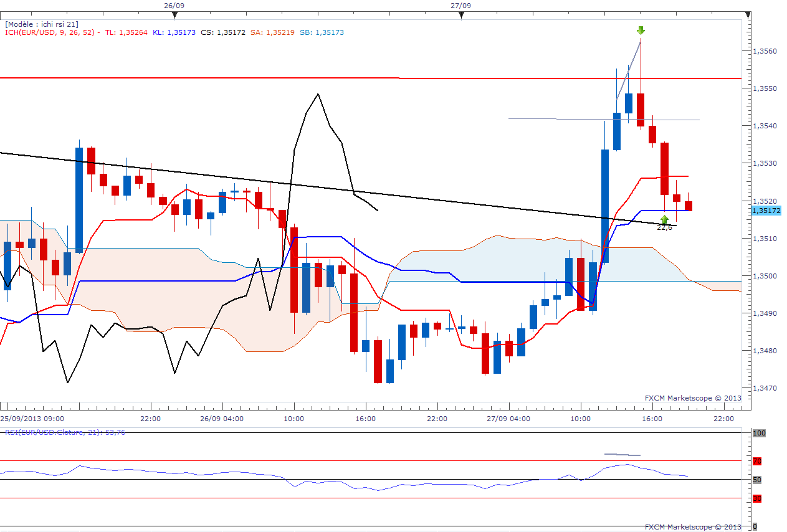Click the 27/09 date marker triangle
The width and height of the screenshot is (787, 532).
(x=461, y=15)
